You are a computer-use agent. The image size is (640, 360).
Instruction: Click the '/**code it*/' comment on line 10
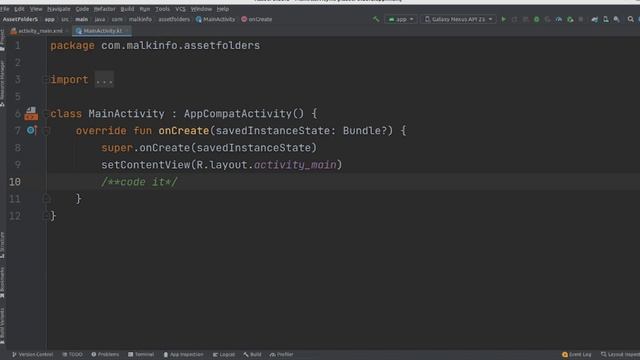[x=139, y=182]
